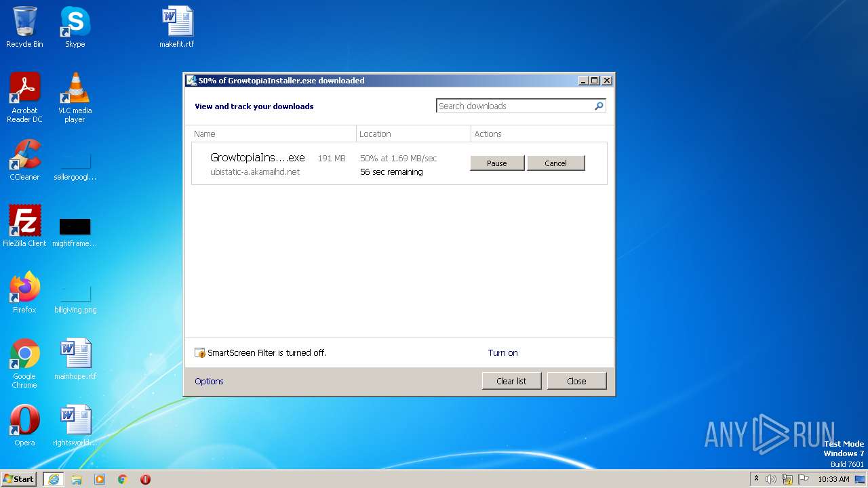Click the Close button in downloads
This screenshot has height=488, width=868.
click(576, 381)
